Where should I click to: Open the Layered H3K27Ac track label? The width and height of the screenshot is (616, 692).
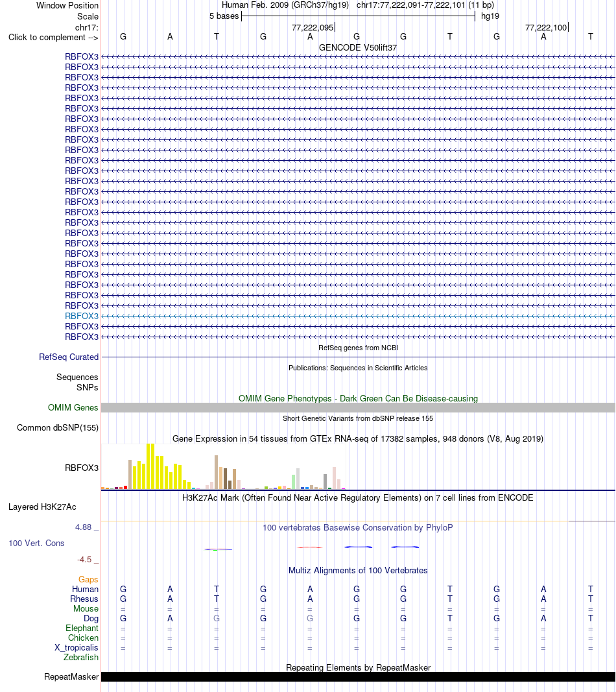42,507
